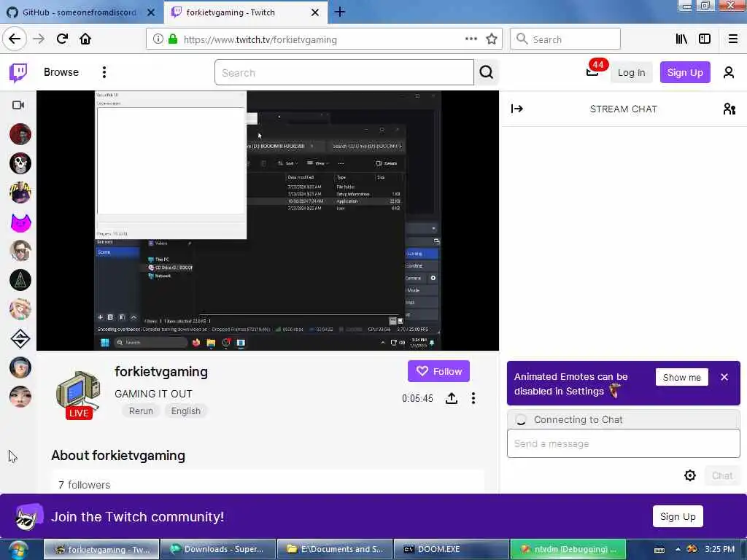Click the GAMING IT OUT stream title
The height and width of the screenshot is (560, 747).
pyautogui.click(x=153, y=394)
